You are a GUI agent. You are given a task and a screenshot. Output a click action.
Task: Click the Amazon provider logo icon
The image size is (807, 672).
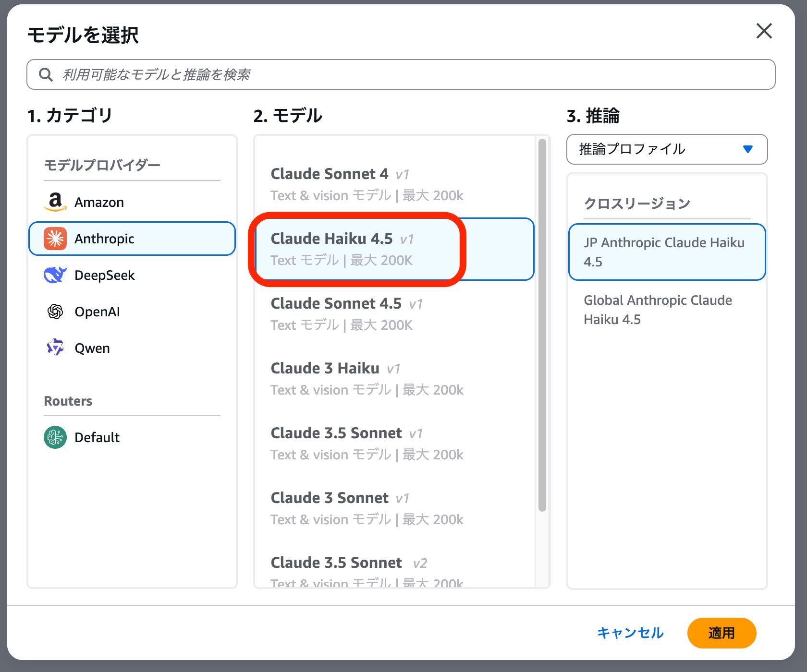55,202
